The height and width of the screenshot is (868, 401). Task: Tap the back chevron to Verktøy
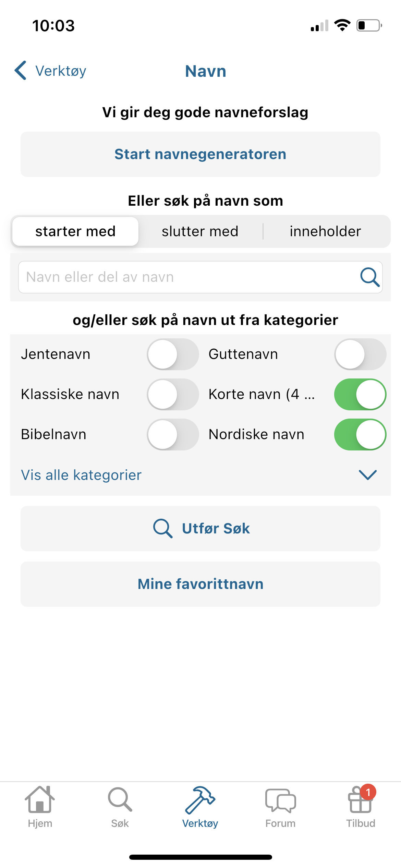[21, 71]
